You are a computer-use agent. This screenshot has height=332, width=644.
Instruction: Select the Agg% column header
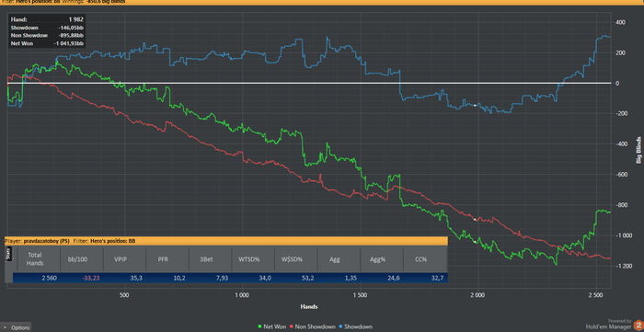[381, 259]
